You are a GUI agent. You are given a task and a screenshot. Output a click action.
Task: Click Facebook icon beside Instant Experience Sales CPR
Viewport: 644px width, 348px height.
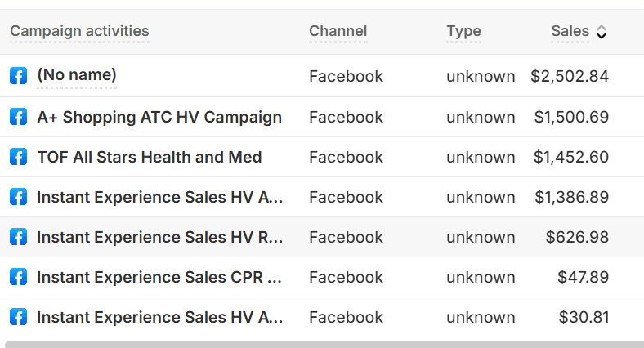click(18, 277)
